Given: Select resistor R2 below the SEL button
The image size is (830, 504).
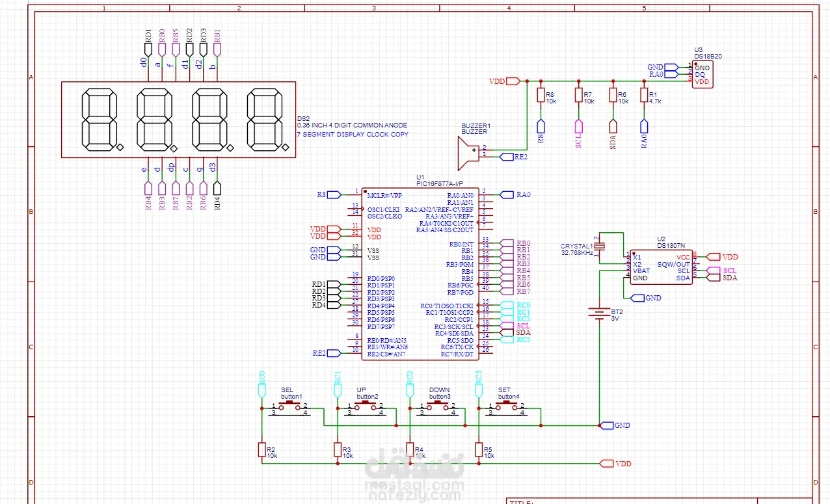Looking at the screenshot, I should tap(261, 450).
